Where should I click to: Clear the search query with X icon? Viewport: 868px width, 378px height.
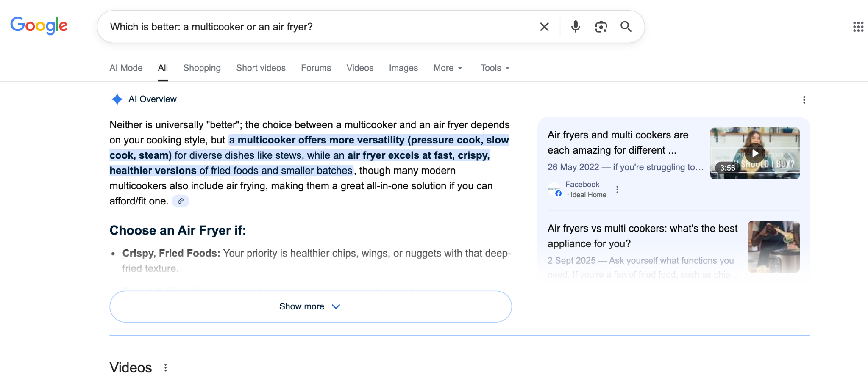click(544, 27)
